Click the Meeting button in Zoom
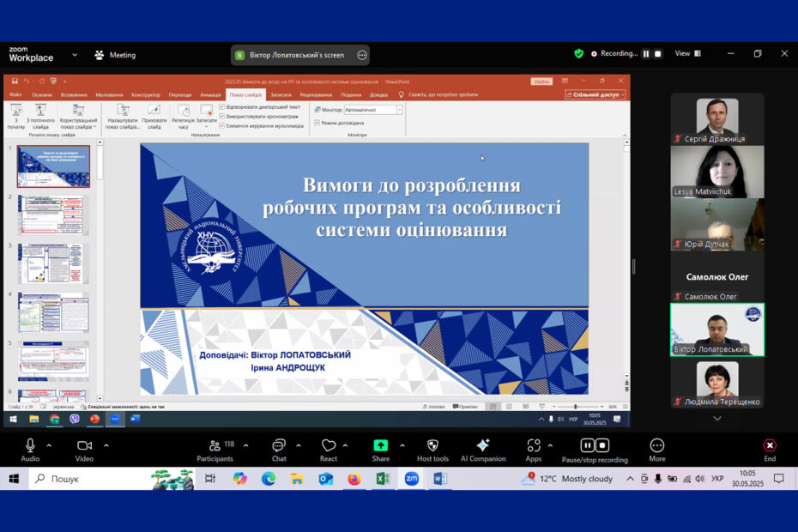Viewport: 798px width, 532px height. pos(116,55)
